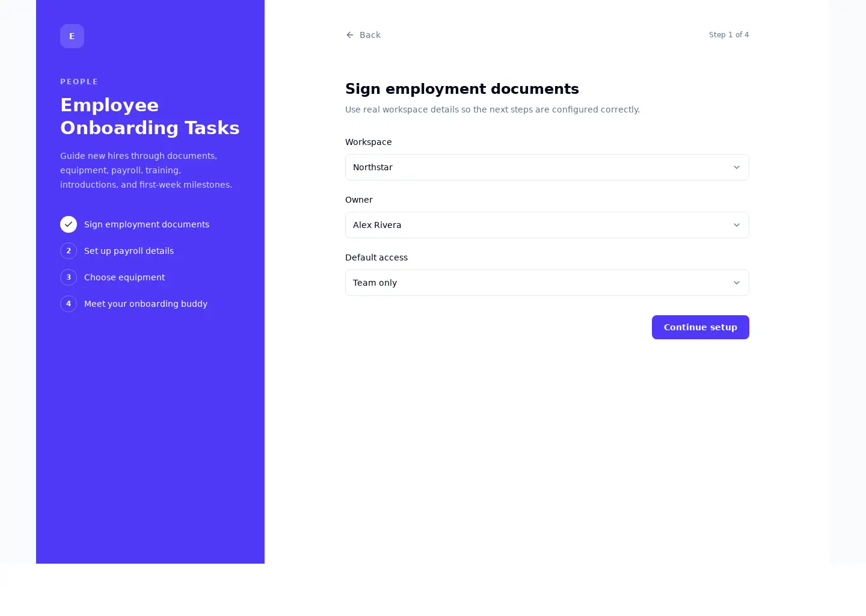Click the checkmark for Sign employment documents
The image size is (866, 616).
[69, 224]
